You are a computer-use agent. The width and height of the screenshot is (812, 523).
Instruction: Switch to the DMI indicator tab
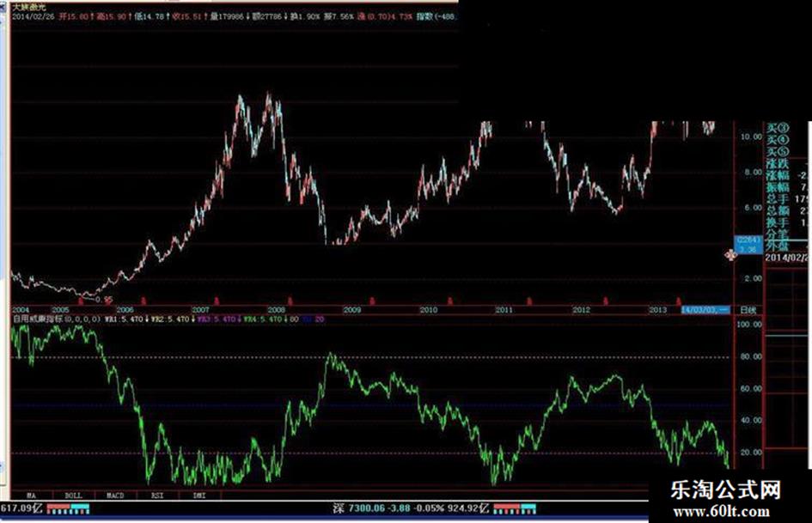199,496
